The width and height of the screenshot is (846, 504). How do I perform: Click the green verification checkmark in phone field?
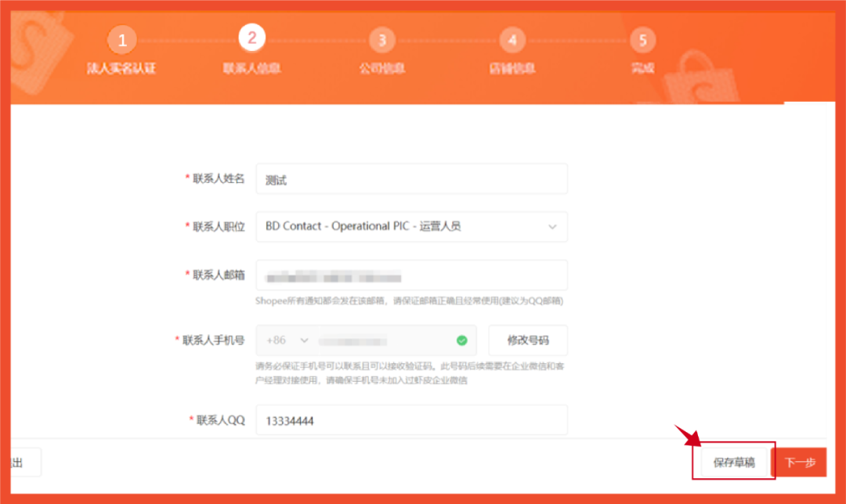[x=462, y=340]
